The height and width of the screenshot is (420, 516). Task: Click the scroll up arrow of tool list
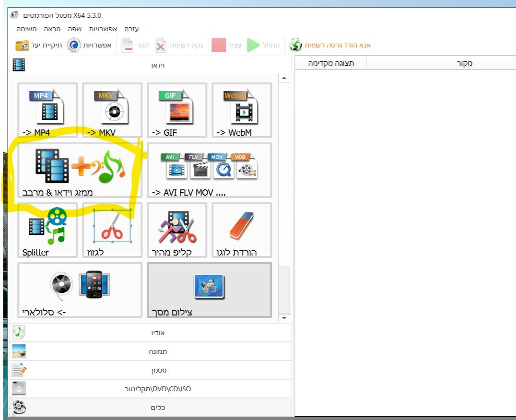(x=284, y=78)
